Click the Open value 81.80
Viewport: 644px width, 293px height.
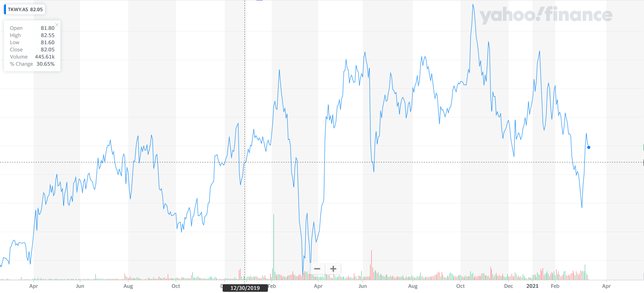48,28
